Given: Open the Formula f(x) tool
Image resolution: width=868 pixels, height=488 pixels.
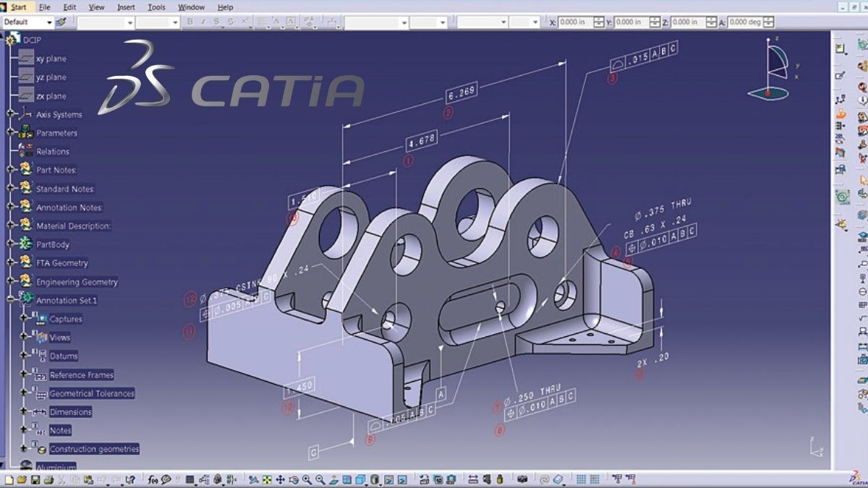Looking at the screenshot, I should coord(153,479).
